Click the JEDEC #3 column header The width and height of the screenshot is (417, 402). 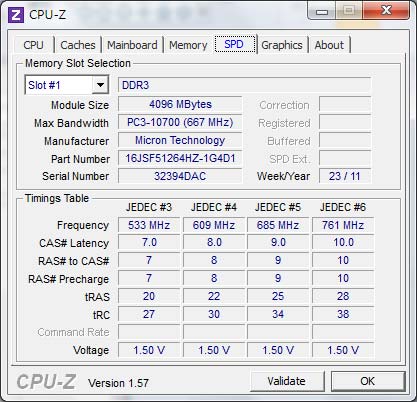point(149,207)
